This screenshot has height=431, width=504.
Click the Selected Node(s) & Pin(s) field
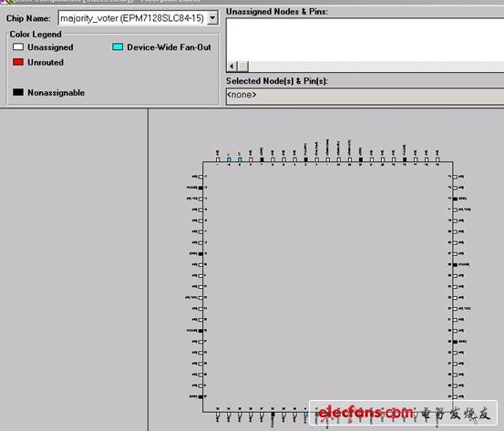pyautogui.click(x=365, y=96)
